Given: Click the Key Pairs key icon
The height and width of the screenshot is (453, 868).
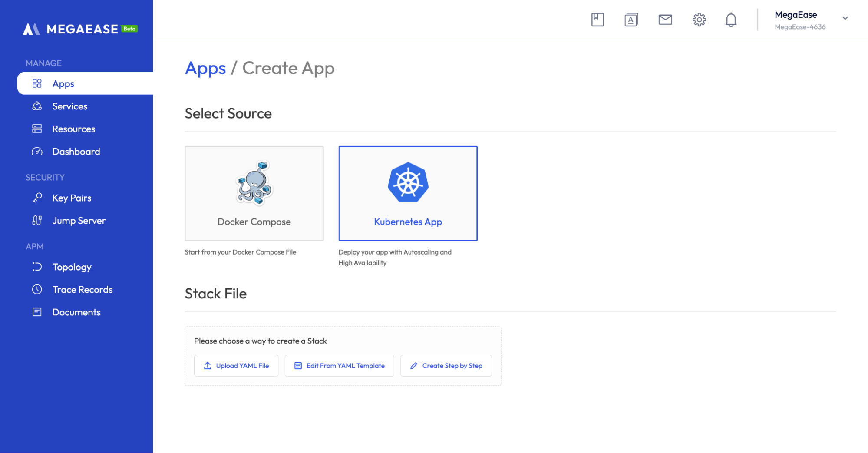Looking at the screenshot, I should [x=37, y=198].
